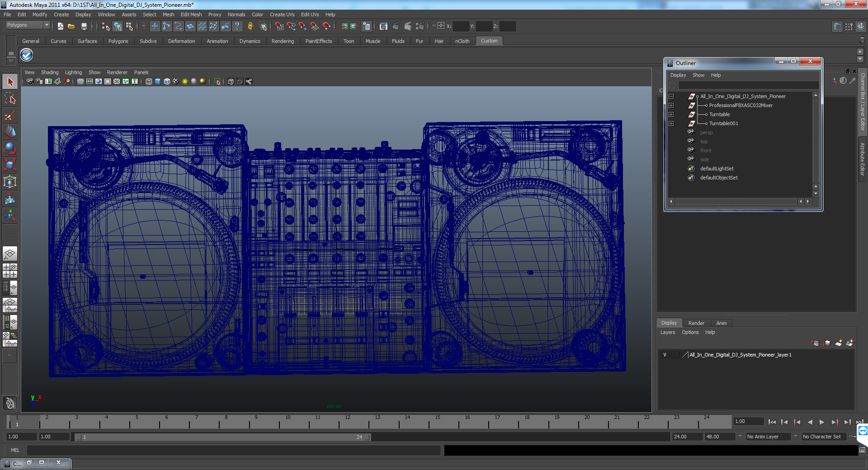Move selected layer up icon
The width and height of the screenshot is (868, 470).
pyautogui.click(x=816, y=343)
